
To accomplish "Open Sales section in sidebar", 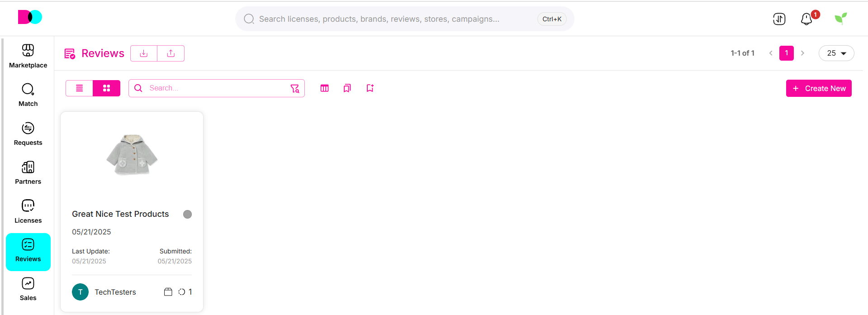I will click(28, 290).
